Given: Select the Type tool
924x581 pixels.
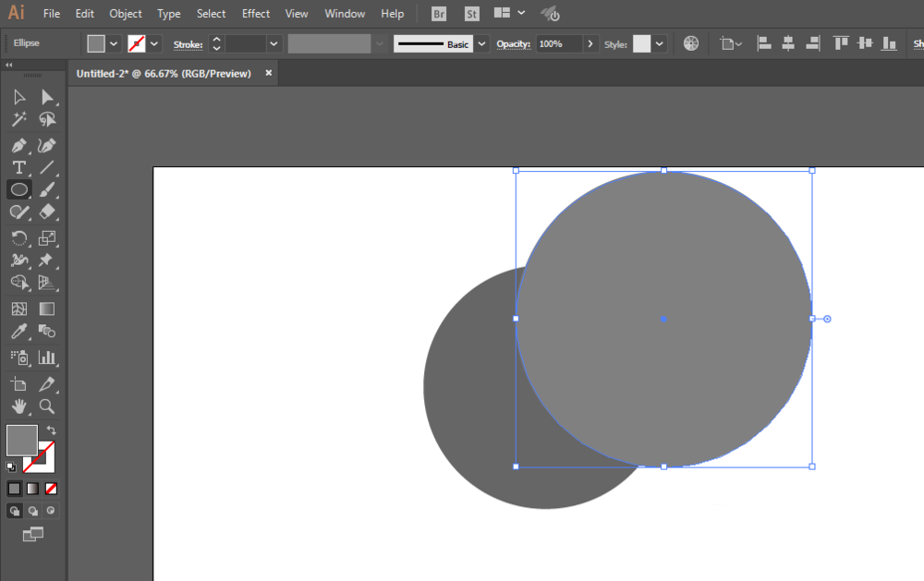Looking at the screenshot, I should (x=18, y=167).
